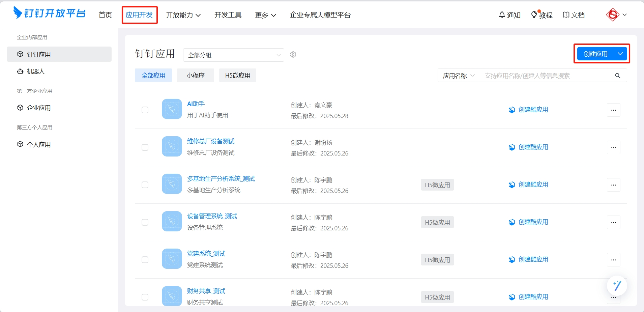Tick the checkbox for 设备管理系统_测试
The image size is (644, 312).
pos(145,222)
